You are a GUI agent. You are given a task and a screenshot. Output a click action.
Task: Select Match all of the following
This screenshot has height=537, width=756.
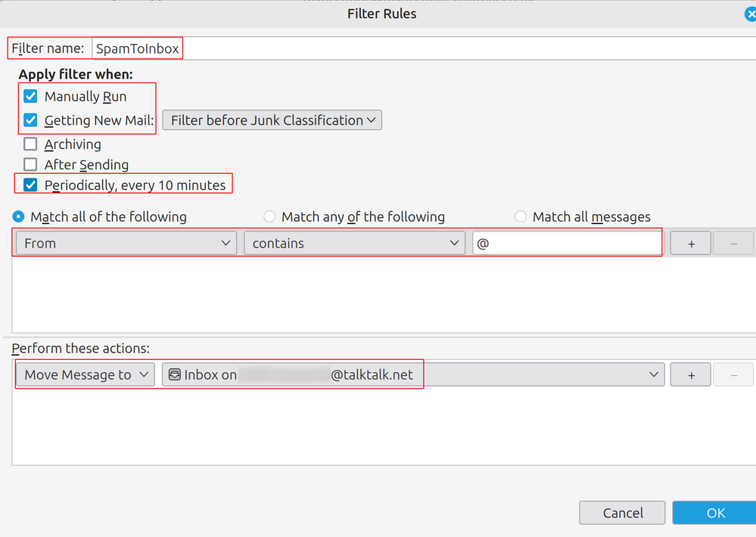(x=19, y=217)
